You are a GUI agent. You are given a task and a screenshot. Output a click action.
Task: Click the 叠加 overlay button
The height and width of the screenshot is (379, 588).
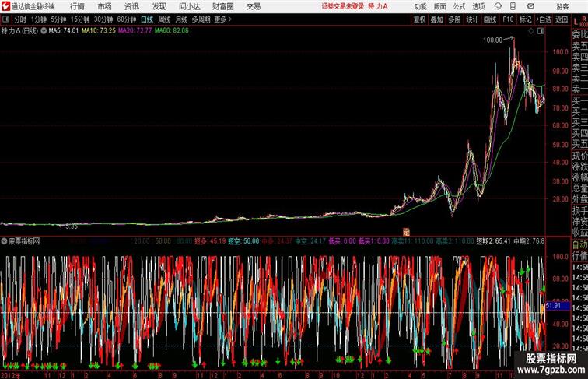coord(437,19)
